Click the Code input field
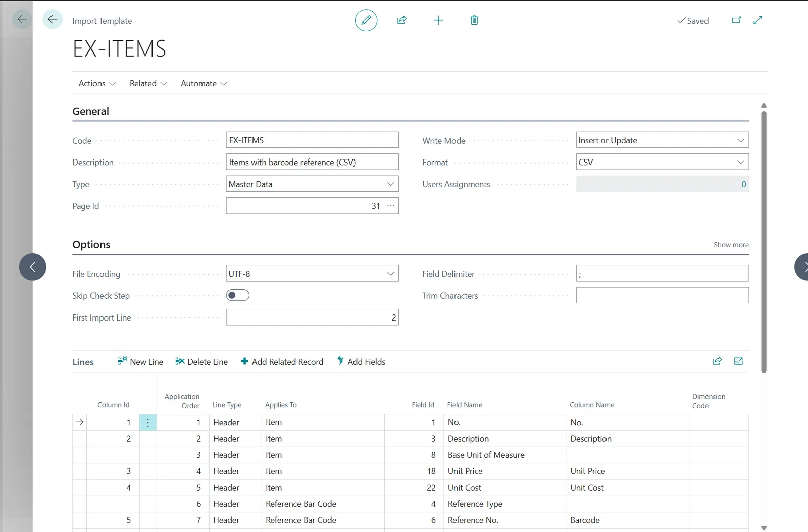The height and width of the screenshot is (532, 808). pos(312,140)
